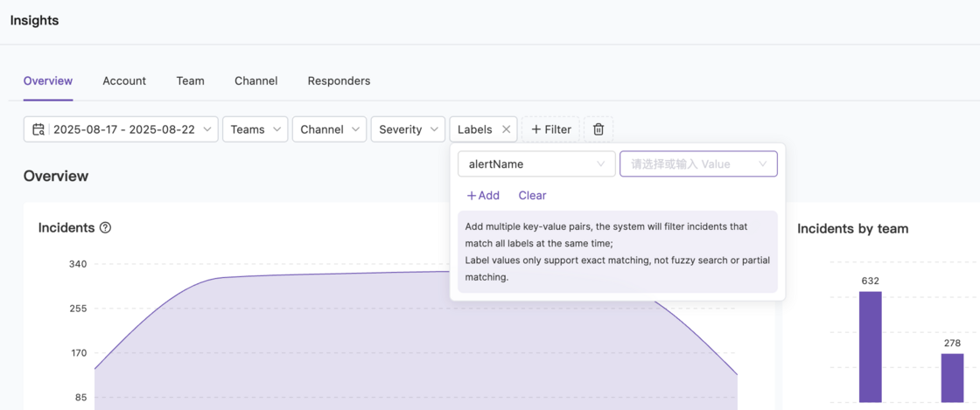Open the Channel tab
The image size is (980, 410).
(x=255, y=80)
